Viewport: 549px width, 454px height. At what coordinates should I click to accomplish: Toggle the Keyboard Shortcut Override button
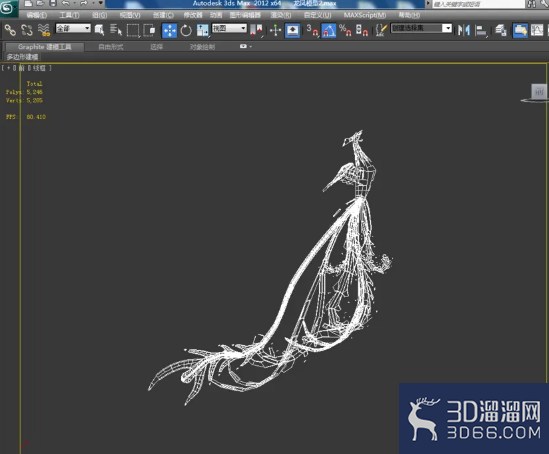click(x=293, y=30)
